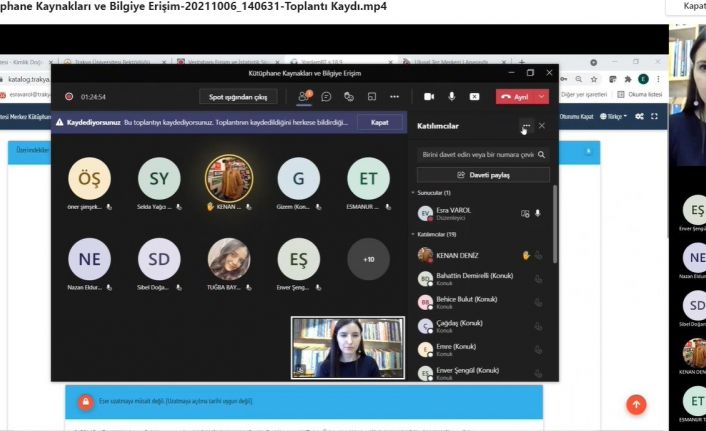
Task: Open the meeting chat icon
Action: 326,97
